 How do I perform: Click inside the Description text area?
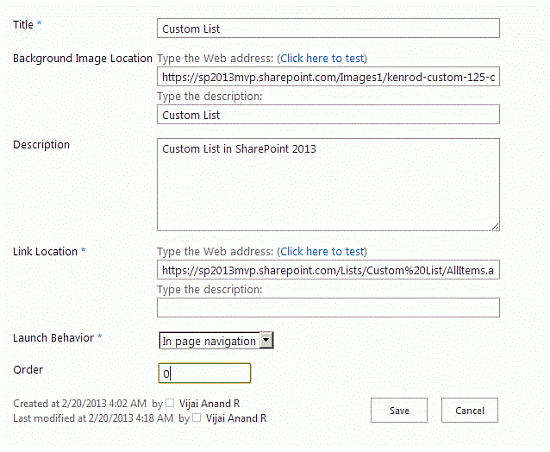[328, 184]
